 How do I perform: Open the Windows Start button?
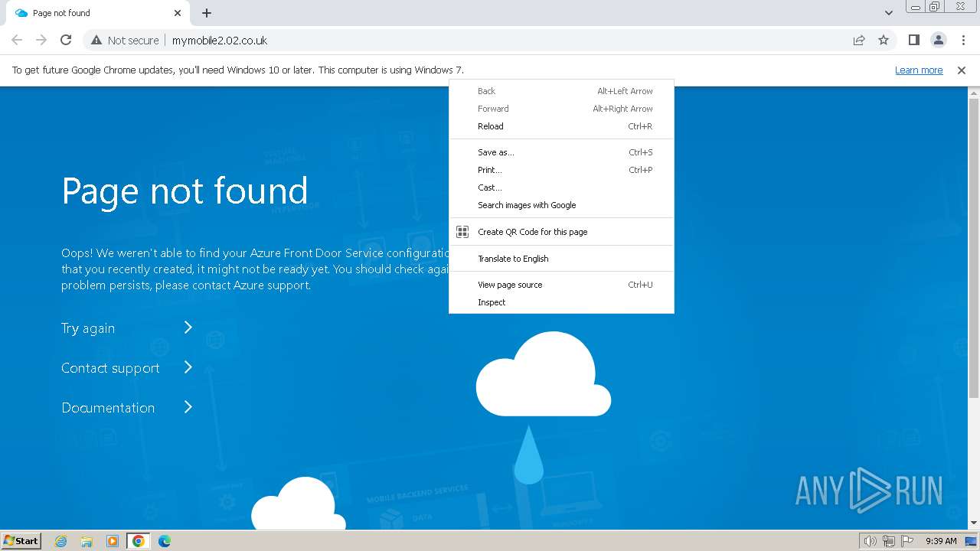tap(21, 540)
